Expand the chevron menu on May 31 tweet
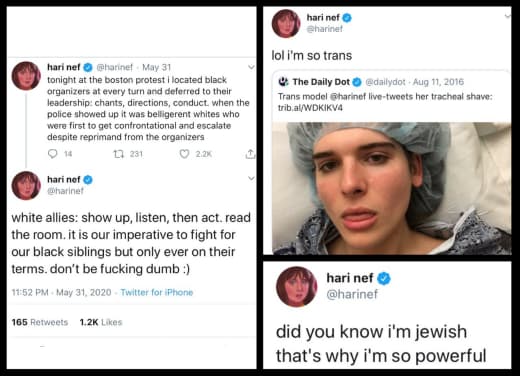This screenshot has height=376, width=520. click(x=251, y=67)
